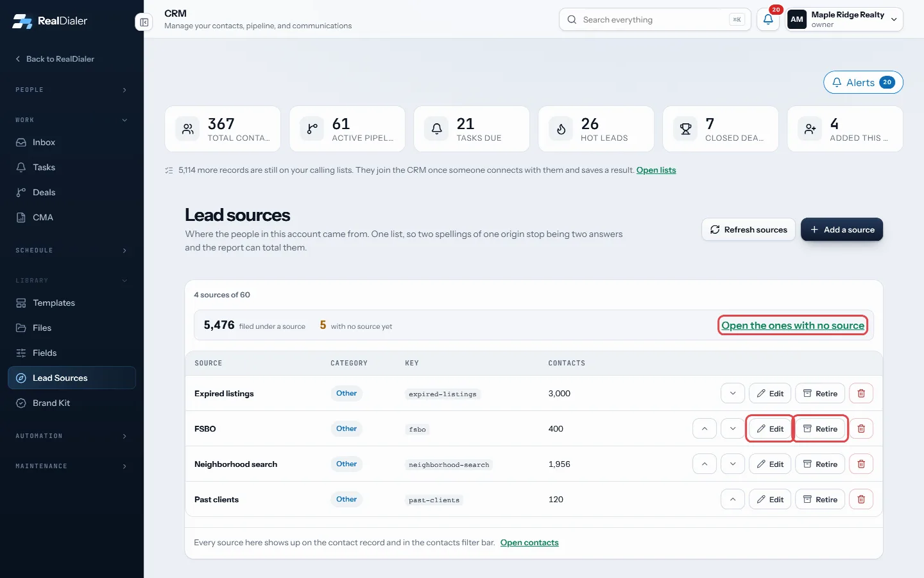Image resolution: width=924 pixels, height=578 pixels.
Task: Click Back to RealDialer
Action: pos(55,59)
